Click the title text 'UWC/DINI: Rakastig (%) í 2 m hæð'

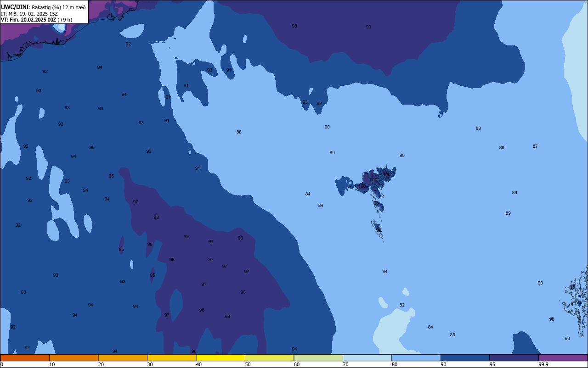pyautogui.click(x=43, y=7)
